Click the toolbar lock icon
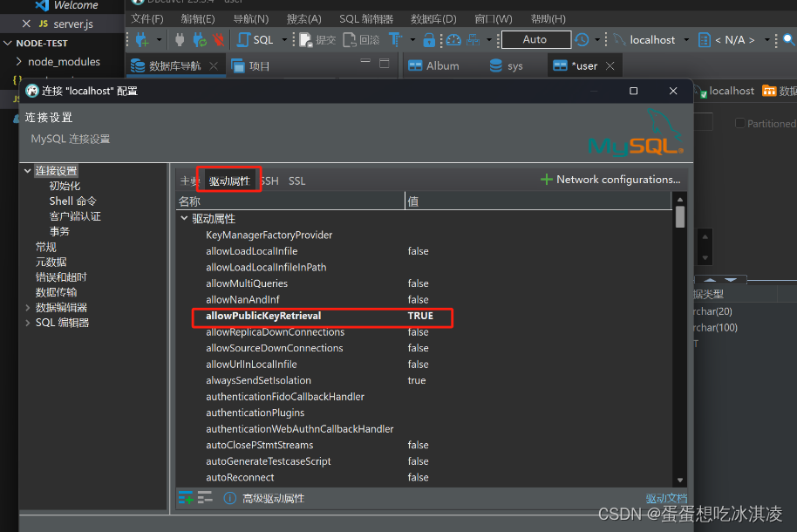The image size is (797, 532). pyautogui.click(x=427, y=39)
